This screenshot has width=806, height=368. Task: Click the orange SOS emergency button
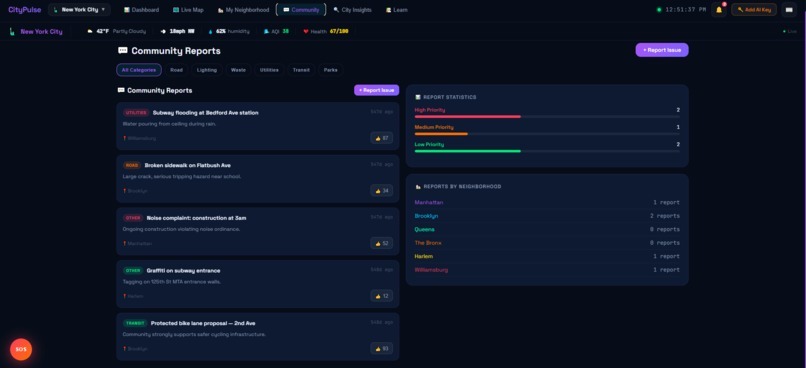click(x=21, y=349)
